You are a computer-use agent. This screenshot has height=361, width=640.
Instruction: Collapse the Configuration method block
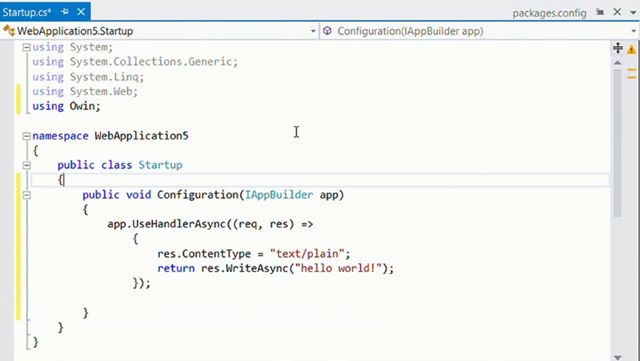27,195
